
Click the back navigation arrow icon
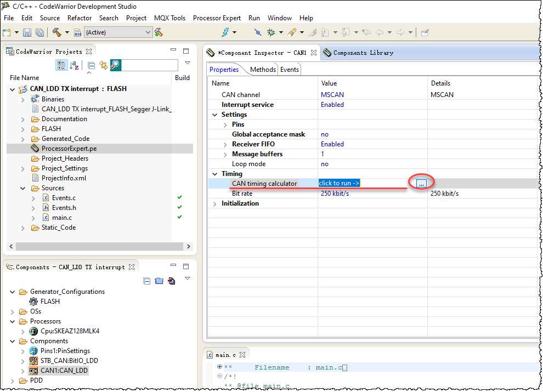(x=380, y=32)
